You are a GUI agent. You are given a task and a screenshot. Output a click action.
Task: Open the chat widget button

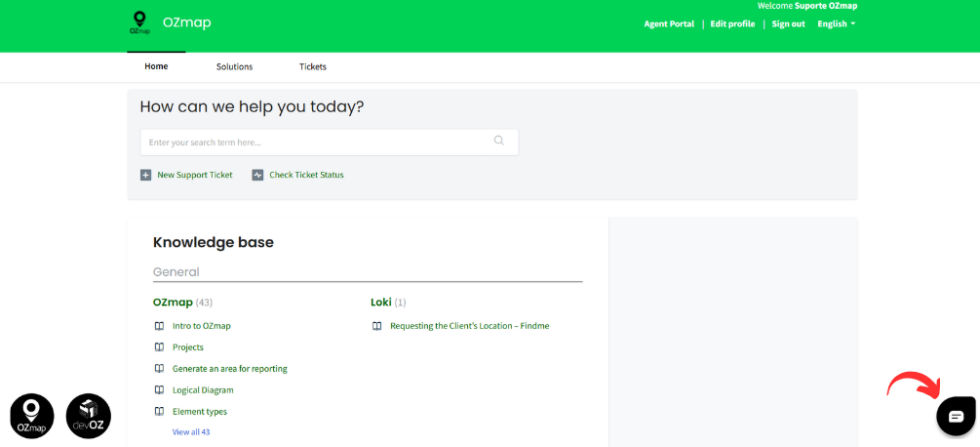(x=956, y=416)
